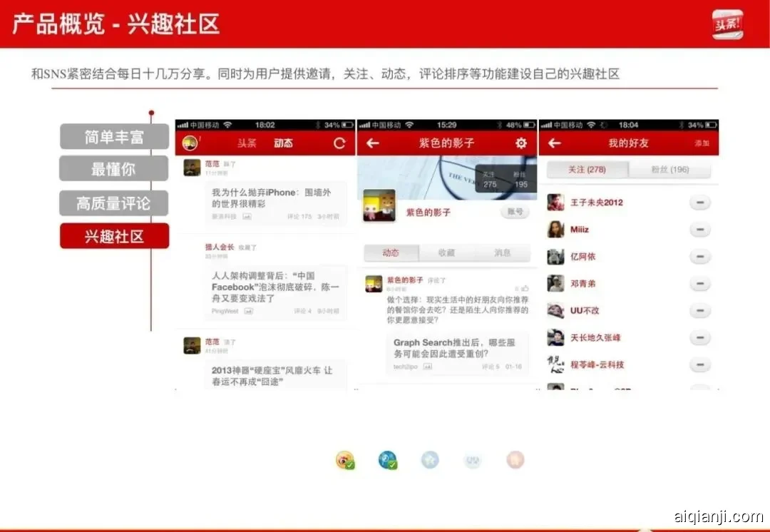Switch to the 收藏 tab on the profile

448,252
